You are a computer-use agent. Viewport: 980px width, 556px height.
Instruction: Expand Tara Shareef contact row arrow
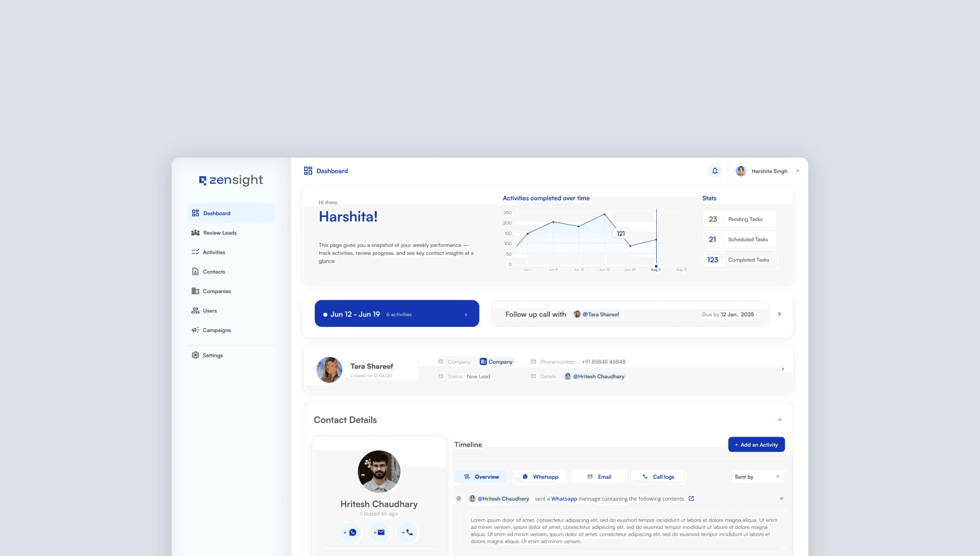click(x=783, y=369)
